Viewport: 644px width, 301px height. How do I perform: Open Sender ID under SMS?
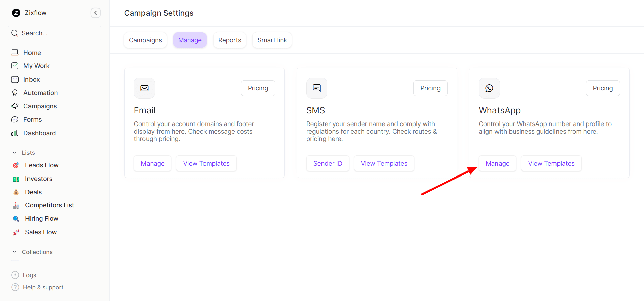328,164
